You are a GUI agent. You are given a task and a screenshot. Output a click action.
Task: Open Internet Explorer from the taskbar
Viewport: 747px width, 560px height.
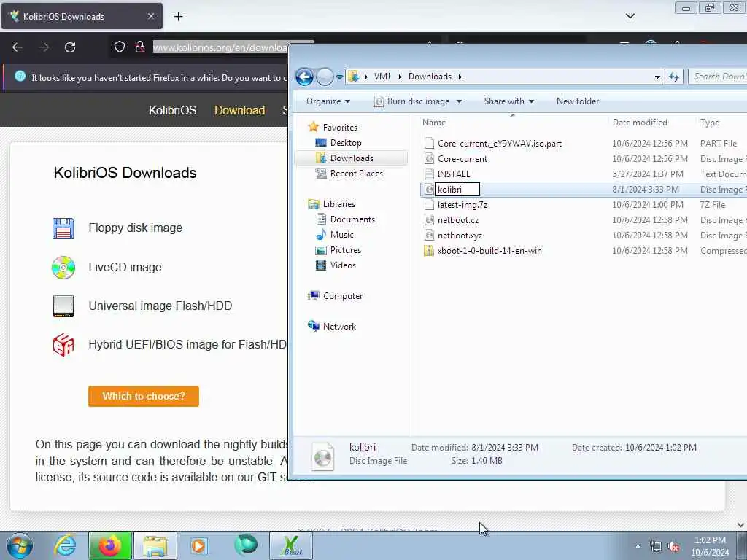65,545
